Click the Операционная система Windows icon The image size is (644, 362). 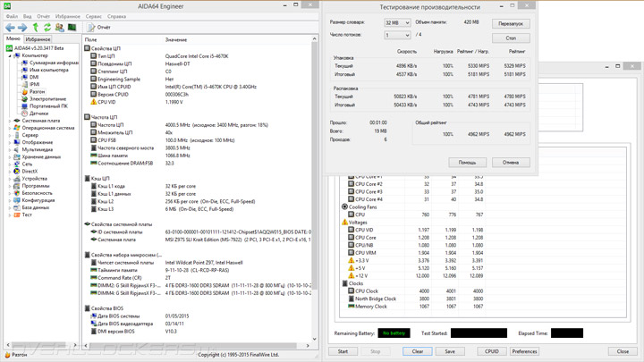pos(17,128)
